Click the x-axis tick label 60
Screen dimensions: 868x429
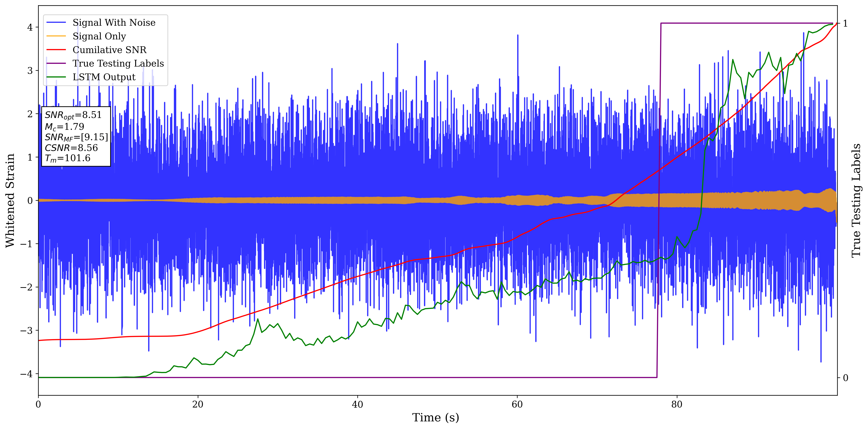pyautogui.click(x=517, y=404)
